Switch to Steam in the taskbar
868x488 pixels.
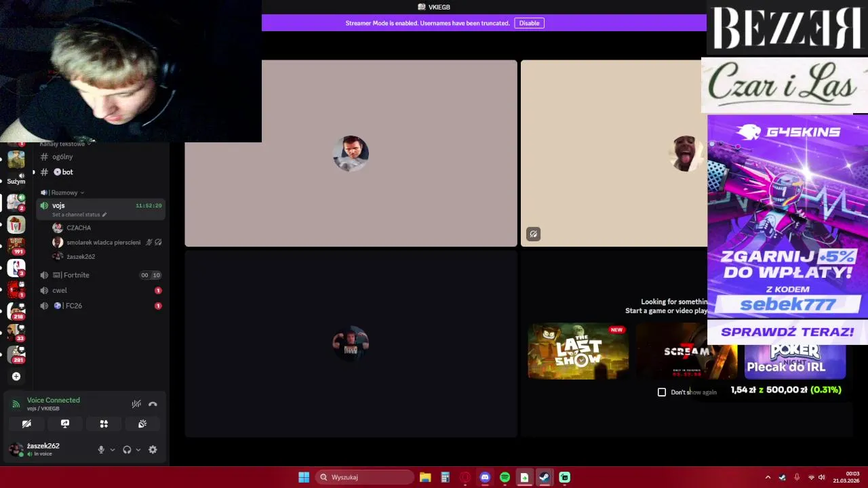545,477
